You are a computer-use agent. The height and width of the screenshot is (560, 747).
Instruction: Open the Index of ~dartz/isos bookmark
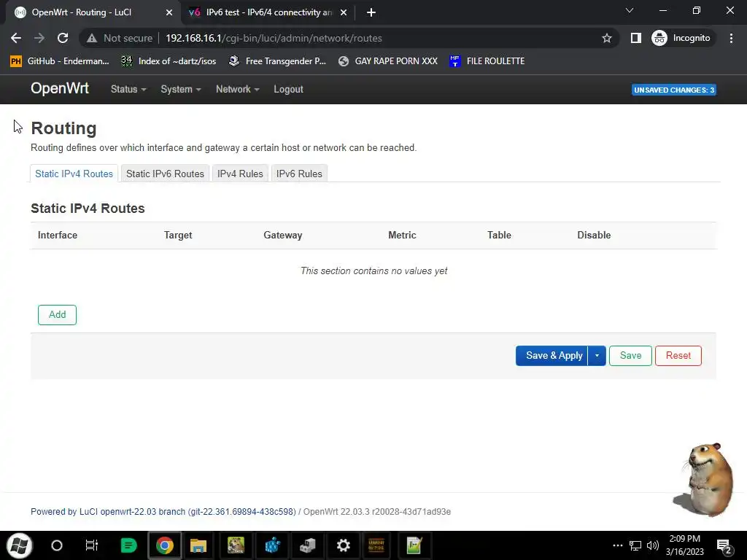coord(169,61)
